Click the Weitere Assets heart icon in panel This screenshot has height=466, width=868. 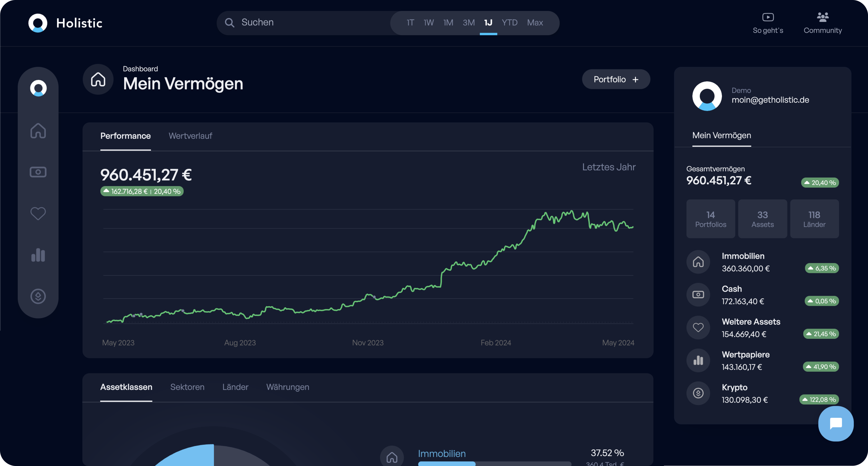[698, 327]
